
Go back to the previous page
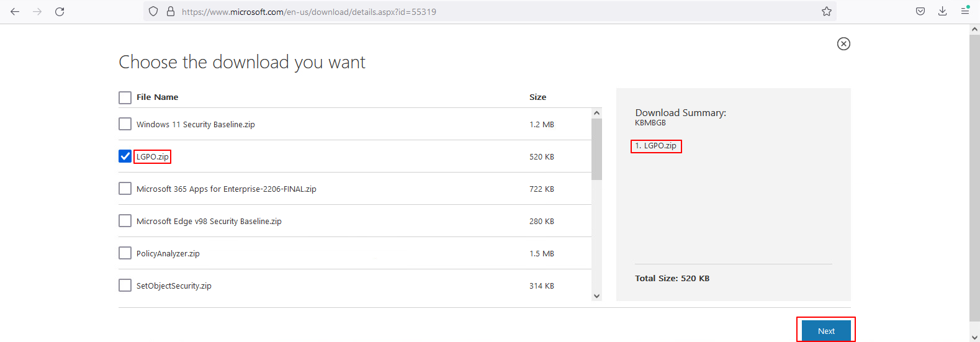tap(15, 12)
